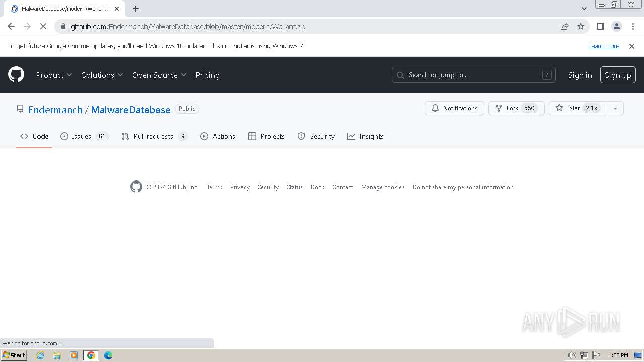Fork the repository with Fork button

pos(516,108)
